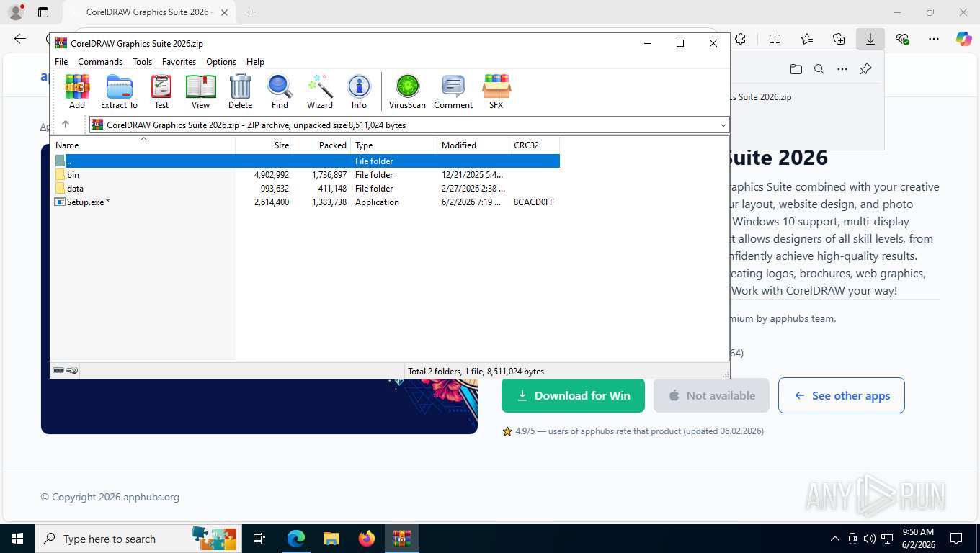This screenshot has height=553, width=980.
Task: Start VirusScan on the archive
Action: 407,91
